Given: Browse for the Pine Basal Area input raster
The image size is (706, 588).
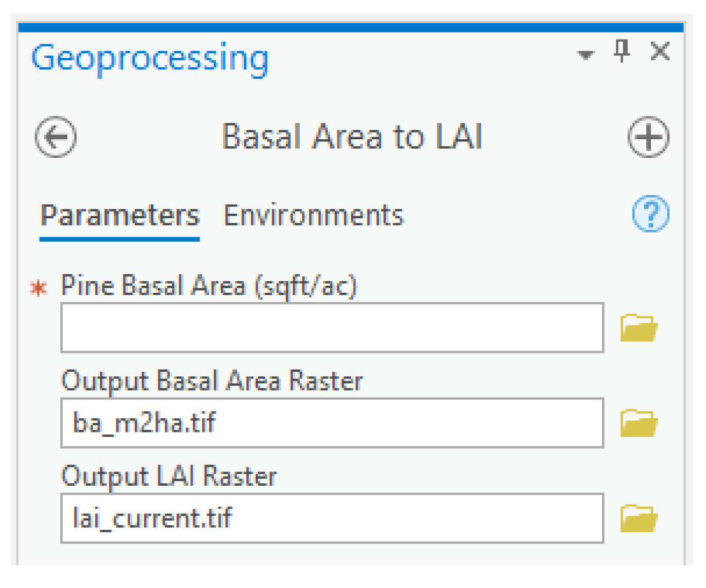Looking at the screenshot, I should 639,328.
